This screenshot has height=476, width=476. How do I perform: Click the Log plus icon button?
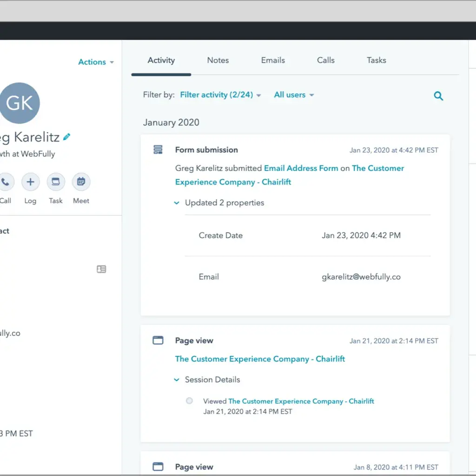point(30,182)
